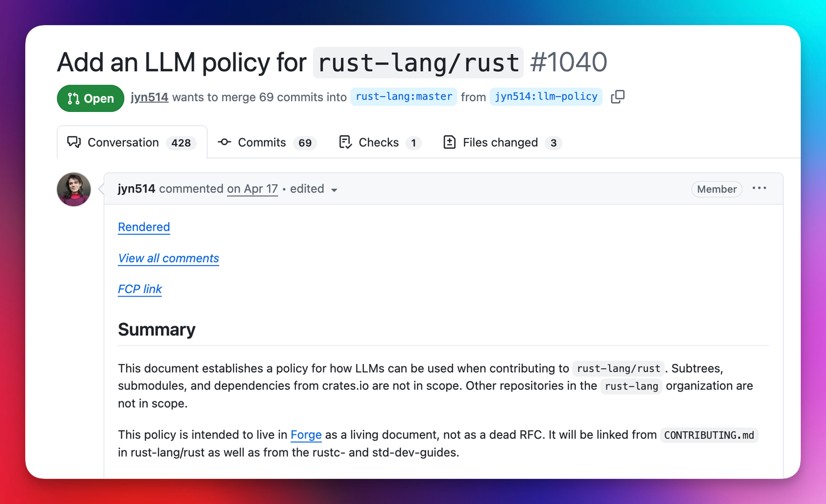Screen dimensions: 826x504
Task: Switch to the Conversation tab
Action: [132, 142]
